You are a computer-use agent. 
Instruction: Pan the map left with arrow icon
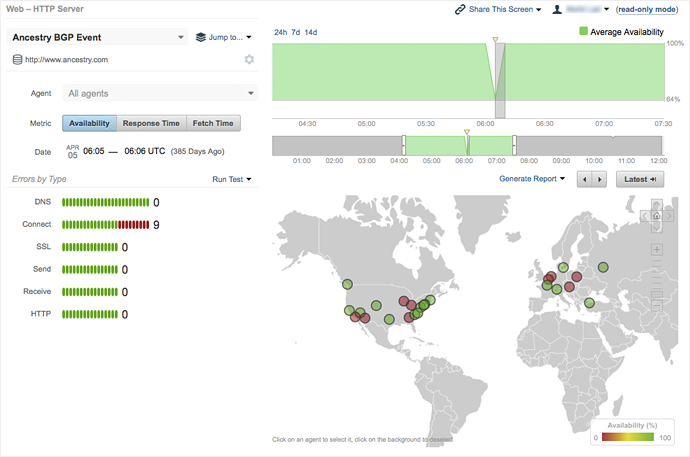645,213
